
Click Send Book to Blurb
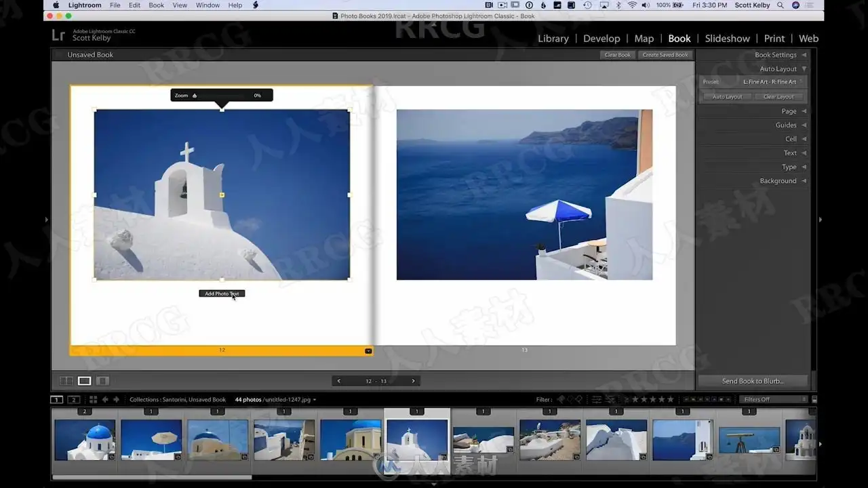pos(753,381)
